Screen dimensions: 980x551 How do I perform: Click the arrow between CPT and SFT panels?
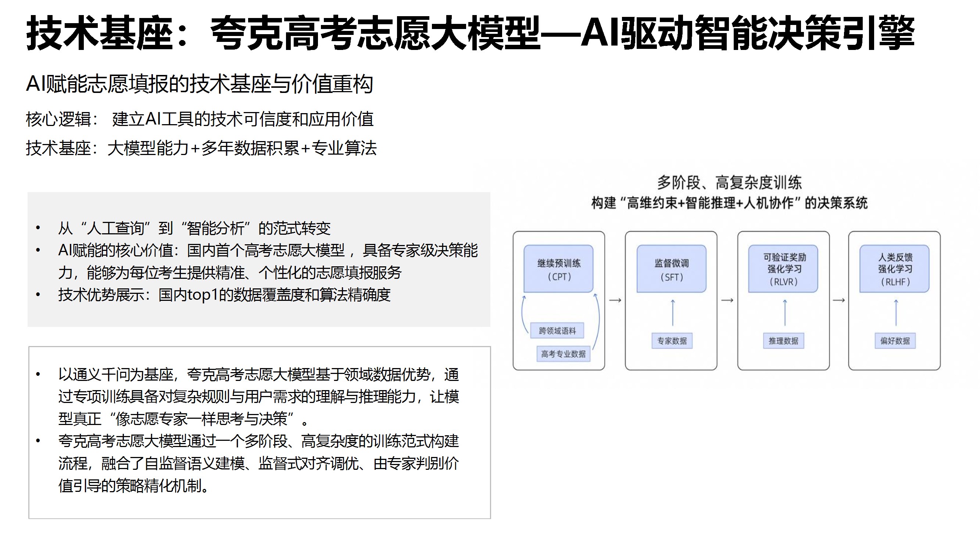[615, 300]
